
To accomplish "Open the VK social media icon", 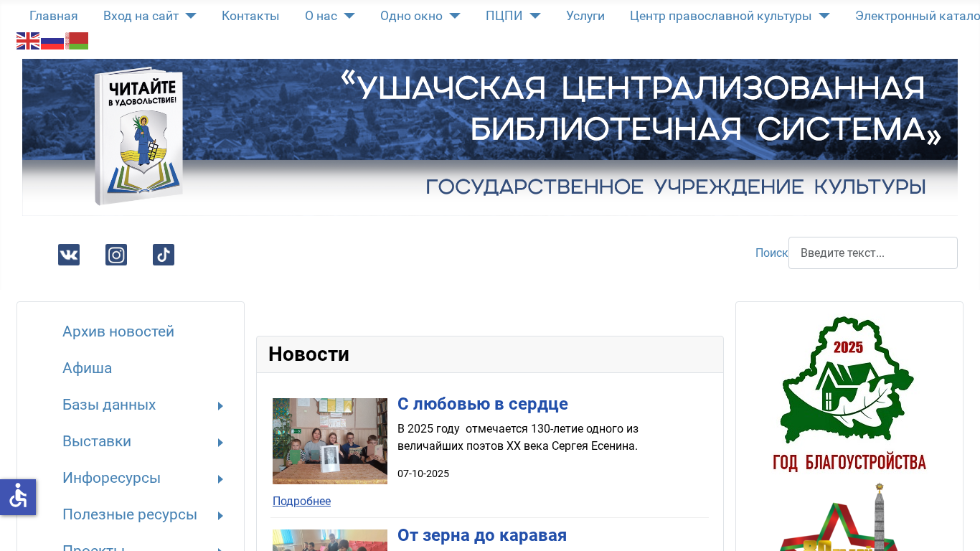I will [x=69, y=255].
